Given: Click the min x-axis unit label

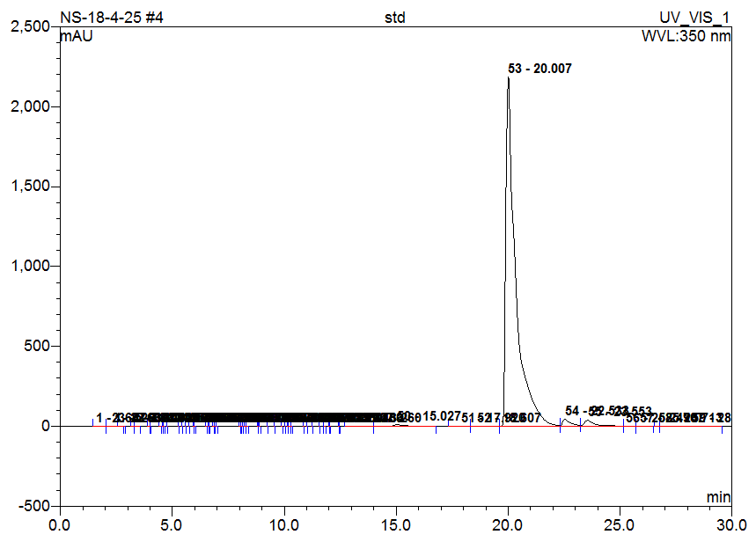Looking at the screenshot, I should pos(718,497).
